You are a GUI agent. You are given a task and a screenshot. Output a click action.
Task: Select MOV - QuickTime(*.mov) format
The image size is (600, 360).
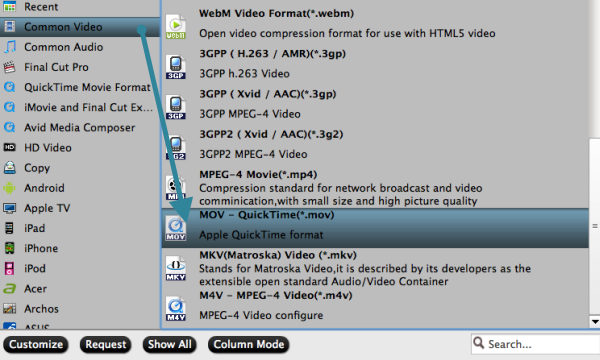click(375, 228)
